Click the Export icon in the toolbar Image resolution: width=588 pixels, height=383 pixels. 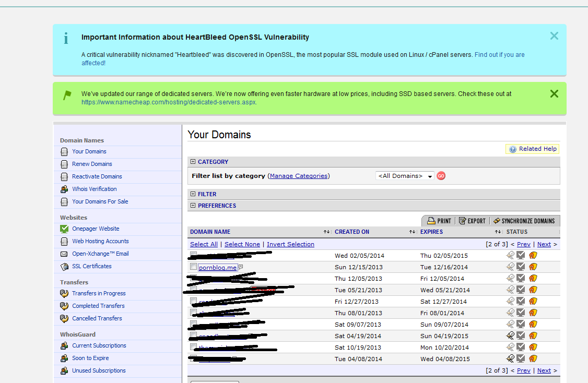tap(462, 221)
